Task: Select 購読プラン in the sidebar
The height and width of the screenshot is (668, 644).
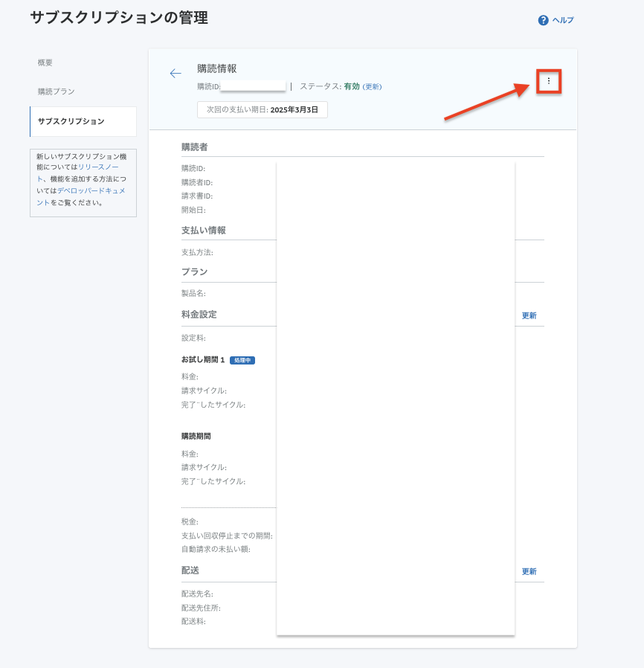Action: (57, 91)
